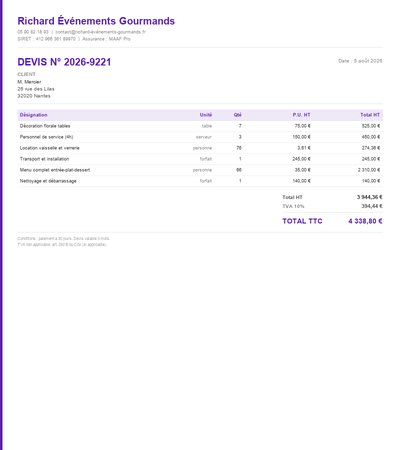Click the P.U. HT in Nettoyage row
400x450 pixels.
click(x=301, y=181)
